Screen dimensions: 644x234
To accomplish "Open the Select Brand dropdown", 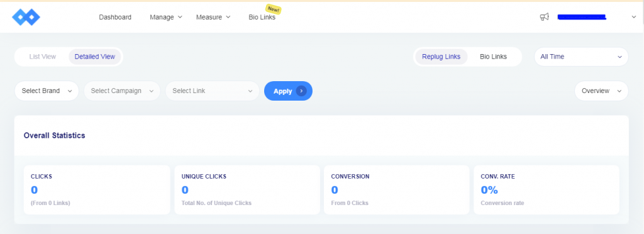I will coord(47,91).
